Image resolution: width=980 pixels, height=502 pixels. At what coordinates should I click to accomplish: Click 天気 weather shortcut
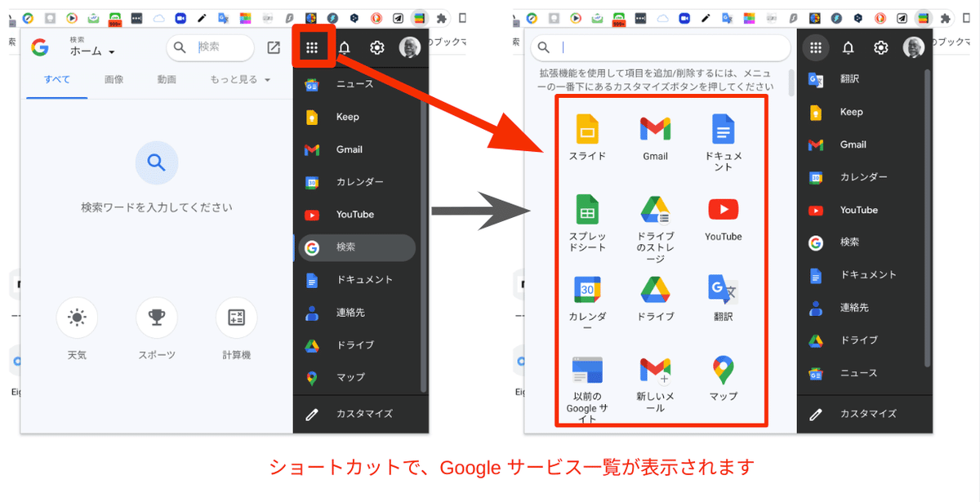(x=77, y=329)
